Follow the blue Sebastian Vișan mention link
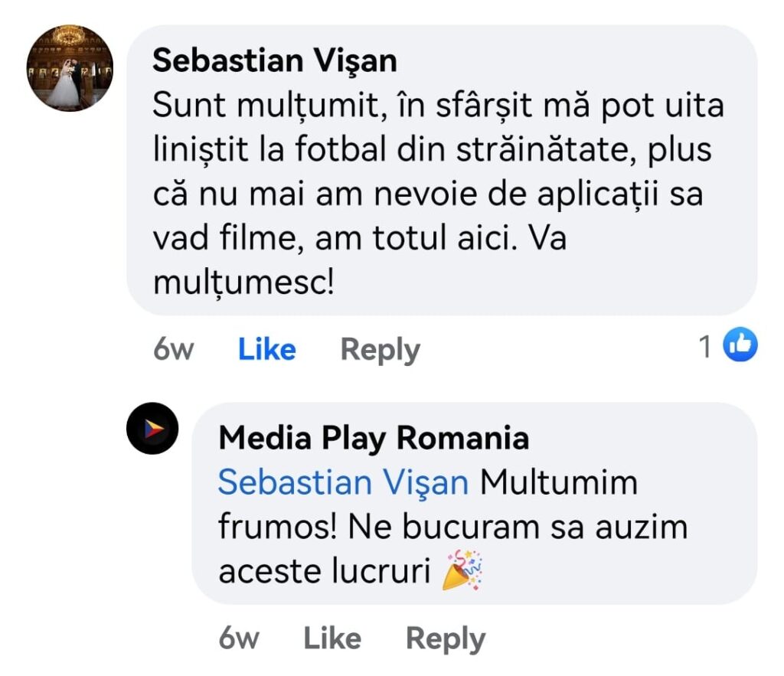 [343, 483]
